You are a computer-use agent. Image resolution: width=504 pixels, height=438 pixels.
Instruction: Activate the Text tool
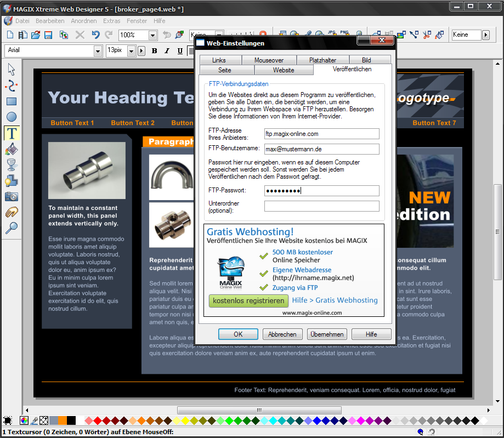click(x=12, y=133)
